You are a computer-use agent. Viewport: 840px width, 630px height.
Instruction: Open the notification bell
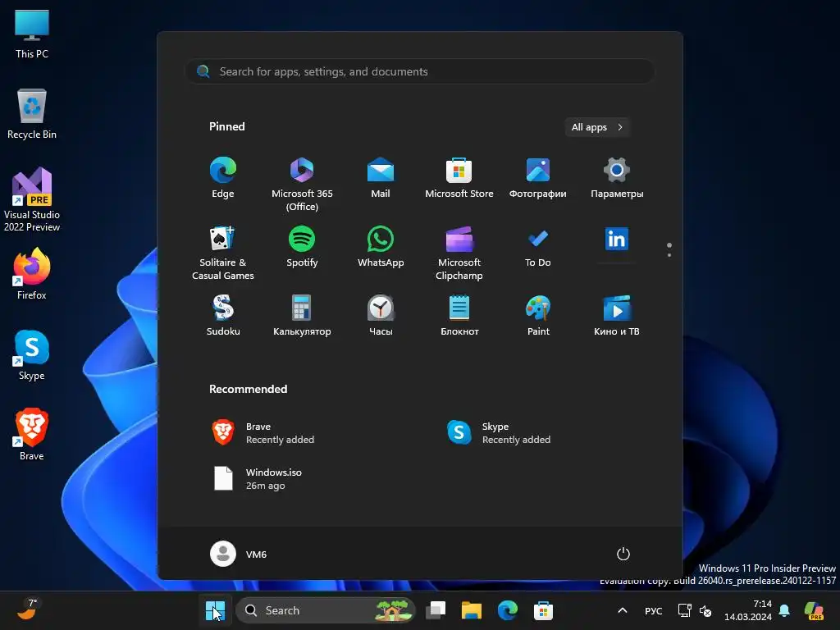point(784,610)
